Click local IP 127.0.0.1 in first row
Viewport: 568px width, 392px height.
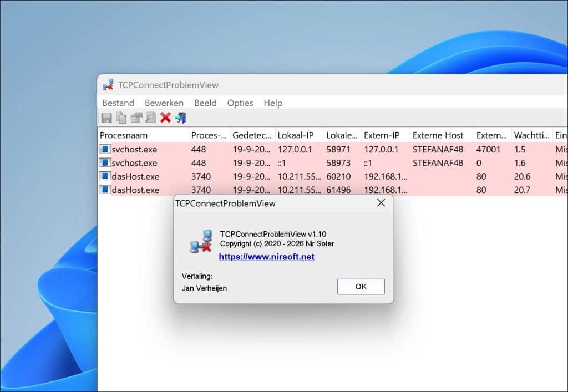[x=295, y=150]
